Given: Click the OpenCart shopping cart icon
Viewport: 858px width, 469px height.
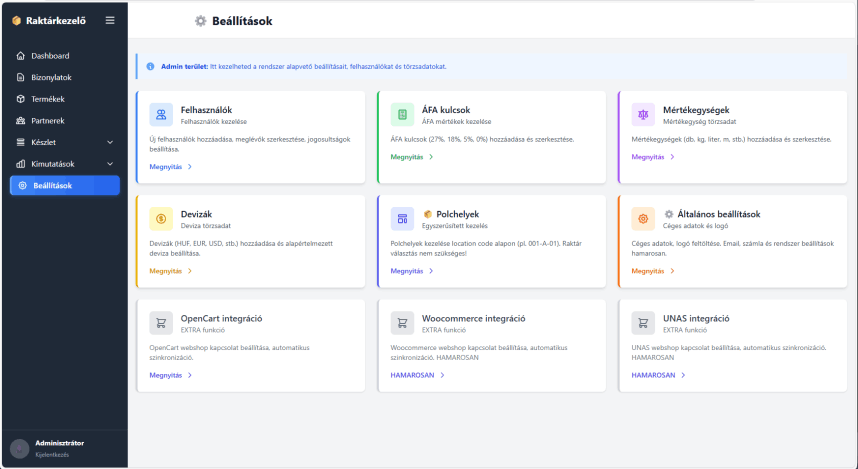Looking at the screenshot, I should (x=161, y=323).
